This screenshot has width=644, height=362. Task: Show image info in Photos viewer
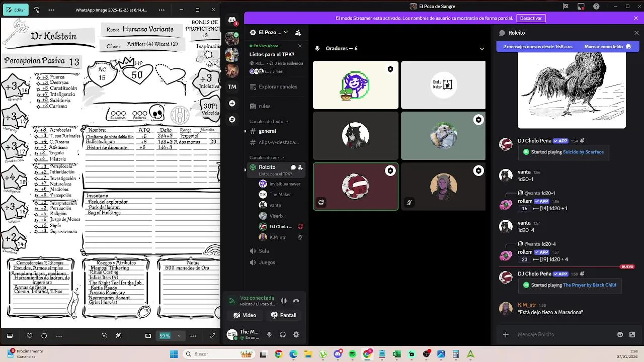(44, 335)
